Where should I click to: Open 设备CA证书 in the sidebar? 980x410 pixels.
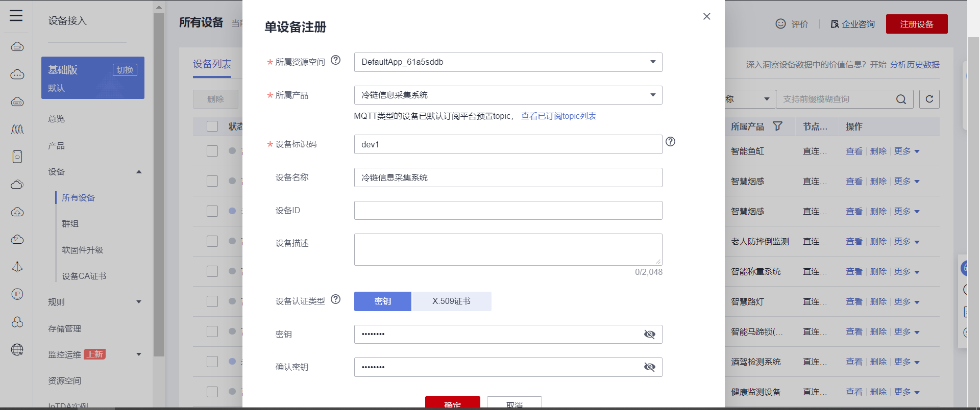pos(84,276)
